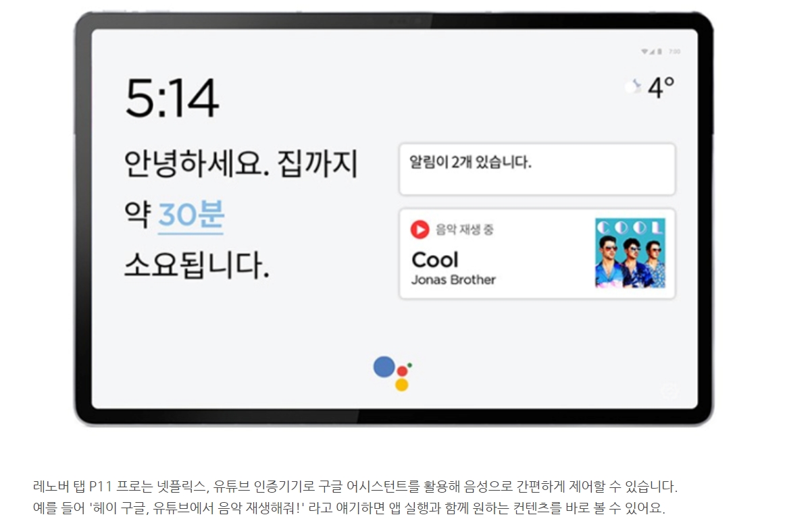Click the 안녕하세요. 집까지 greeting text

241,165
